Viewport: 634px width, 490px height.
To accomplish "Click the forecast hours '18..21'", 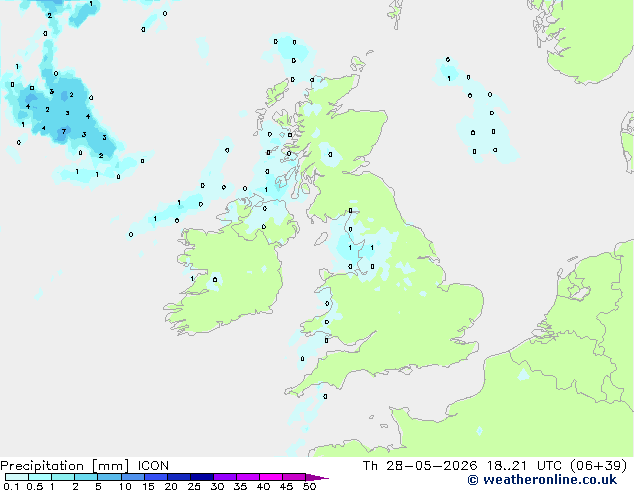I will pos(507,466).
